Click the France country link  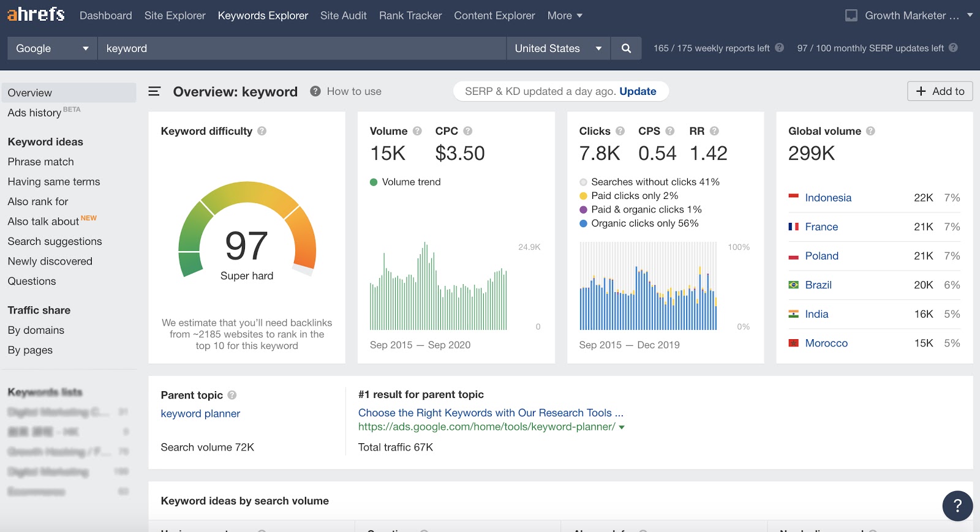click(821, 227)
